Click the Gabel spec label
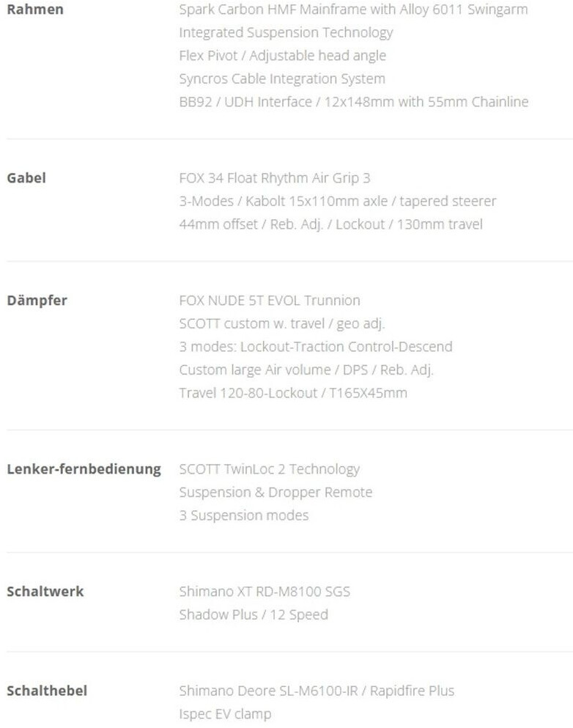 [x=26, y=178]
